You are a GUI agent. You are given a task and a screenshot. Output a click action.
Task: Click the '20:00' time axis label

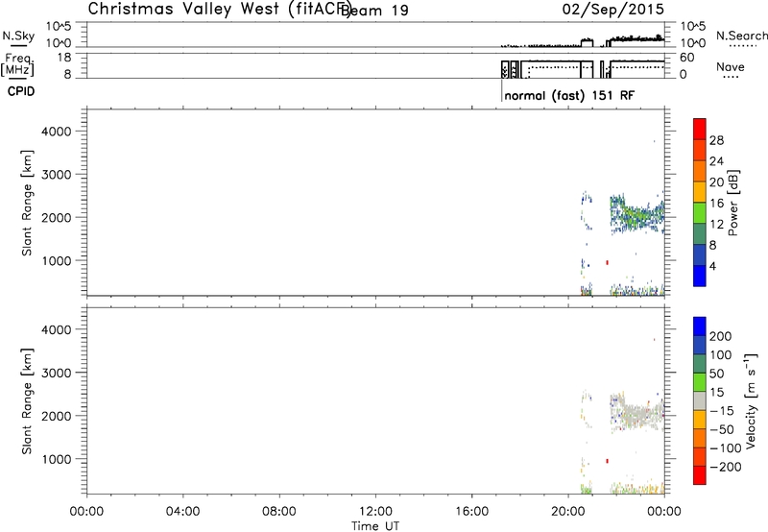(567, 512)
